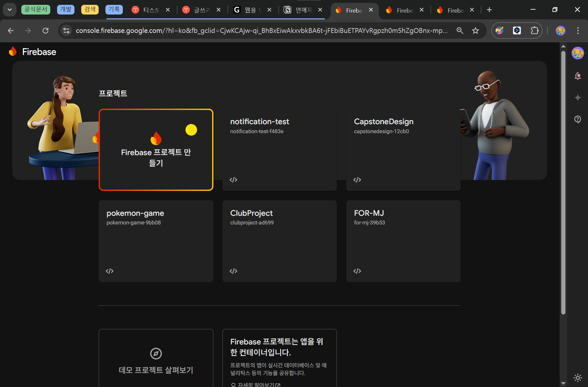Click the Firebase wordmark text
Image resolution: width=588 pixels, height=387 pixels.
(x=39, y=52)
